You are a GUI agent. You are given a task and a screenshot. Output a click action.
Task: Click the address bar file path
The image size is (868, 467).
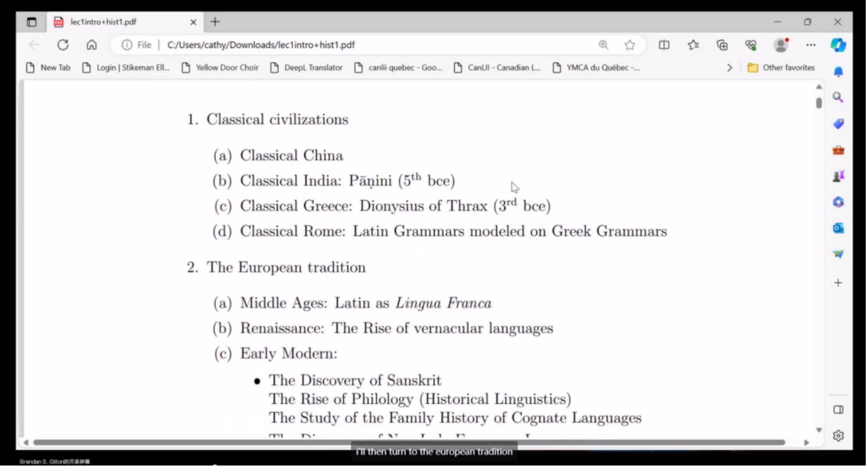(261, 45)
